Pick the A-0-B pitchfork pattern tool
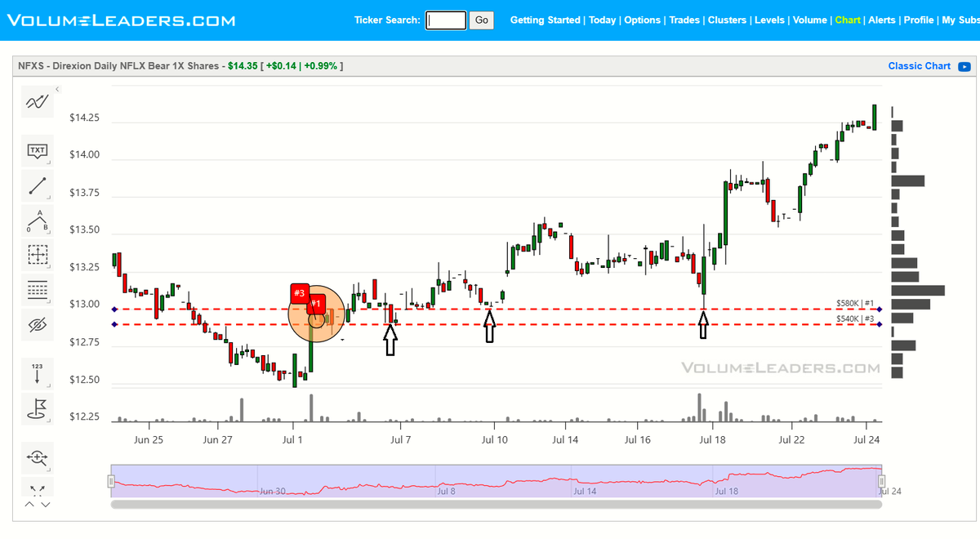This screenshot has width=980, height=539. click(x=38, y=220)
